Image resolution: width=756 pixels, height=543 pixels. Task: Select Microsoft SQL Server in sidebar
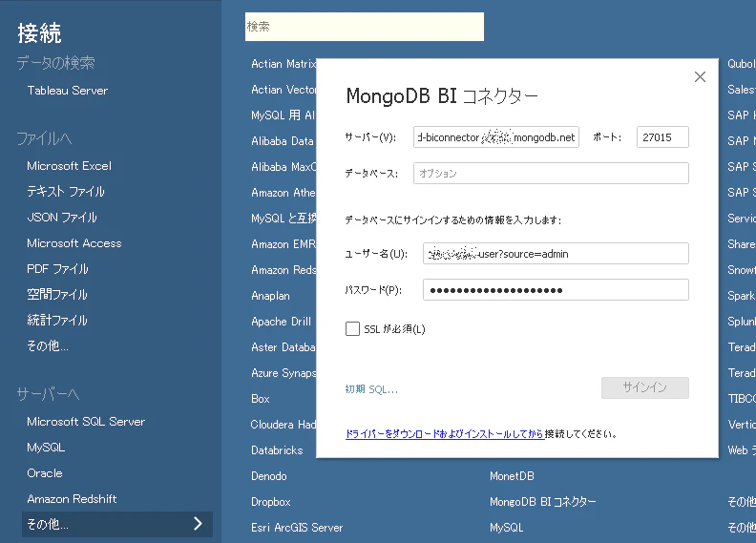[86, 422]
